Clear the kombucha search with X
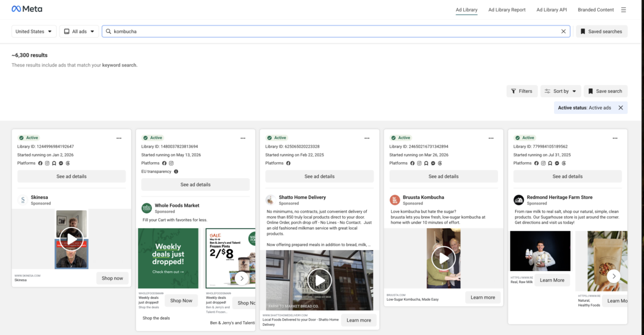Screen dimensions: 644x335 (x=563, y=31)
